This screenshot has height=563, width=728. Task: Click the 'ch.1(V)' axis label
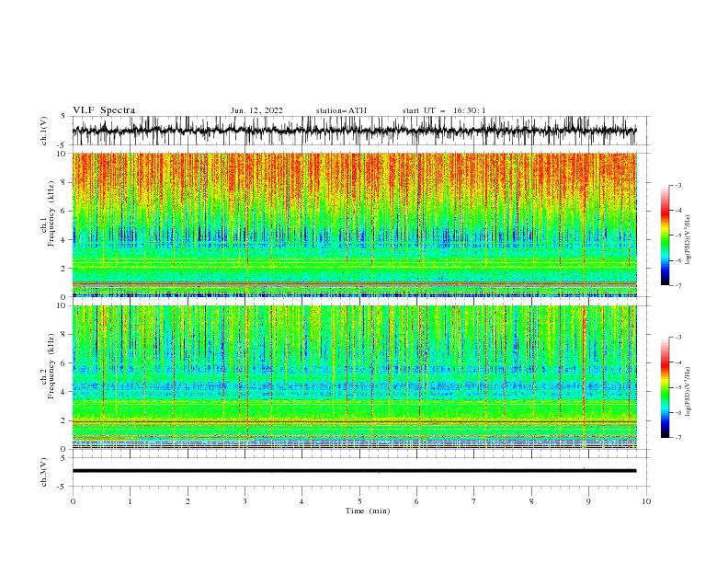(44, 131)
